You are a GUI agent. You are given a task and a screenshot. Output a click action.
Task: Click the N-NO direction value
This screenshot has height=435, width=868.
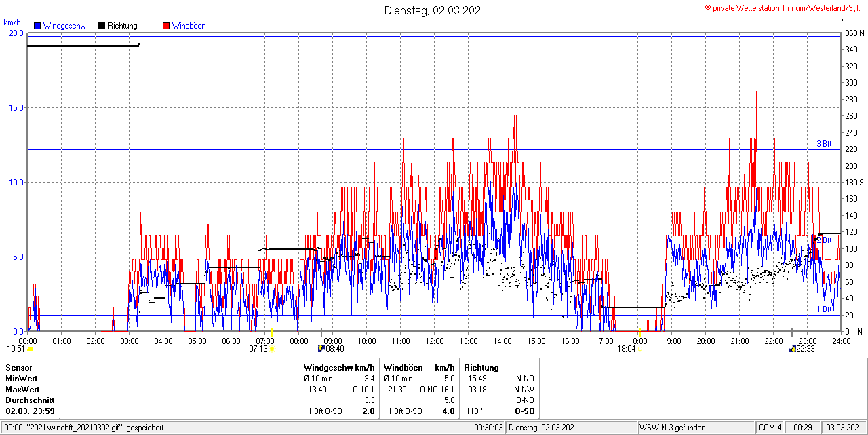pyautogui.click(x=525, y=379)
